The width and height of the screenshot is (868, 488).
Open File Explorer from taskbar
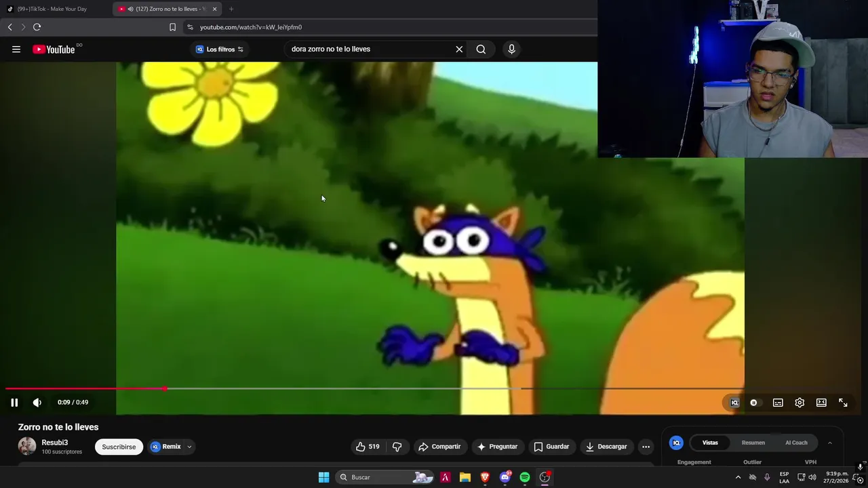(465, 477)
